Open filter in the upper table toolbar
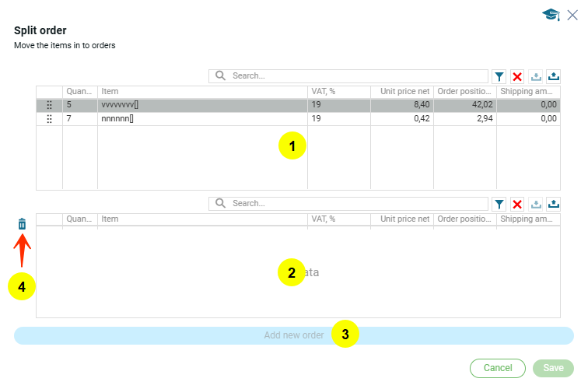The width and height of the screenshot is (588, 389). coord(499,76)
